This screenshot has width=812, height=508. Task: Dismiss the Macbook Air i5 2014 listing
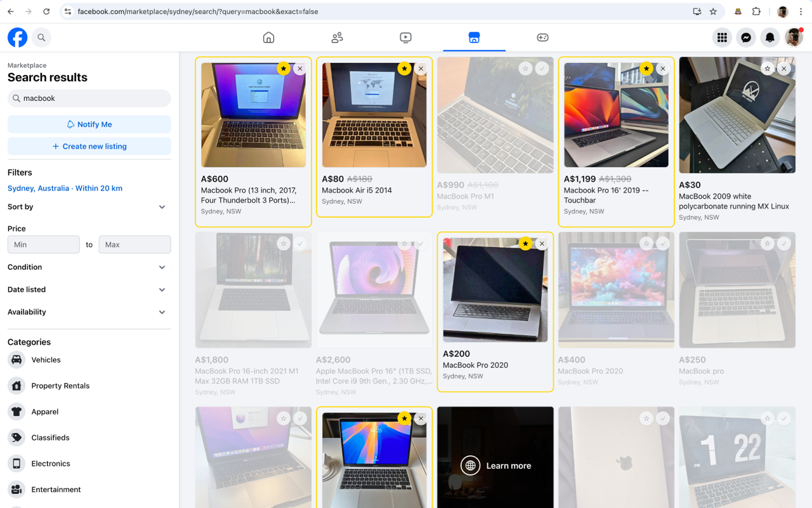point(421,69)
